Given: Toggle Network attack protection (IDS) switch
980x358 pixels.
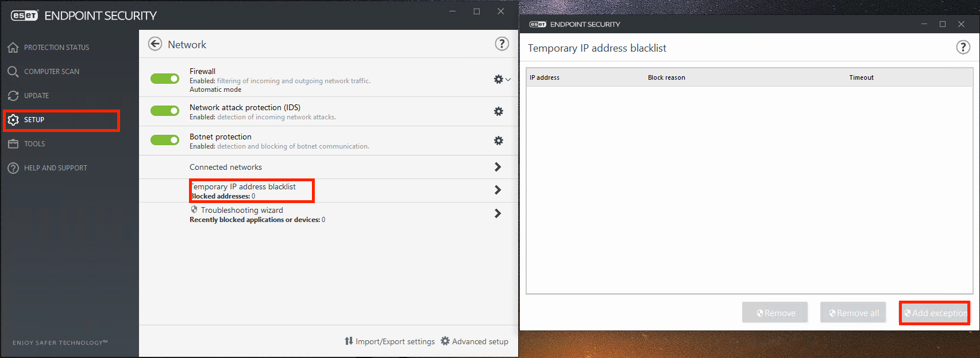Looking at the screenshot, I should pyautogui.click(x=165, y=111).
